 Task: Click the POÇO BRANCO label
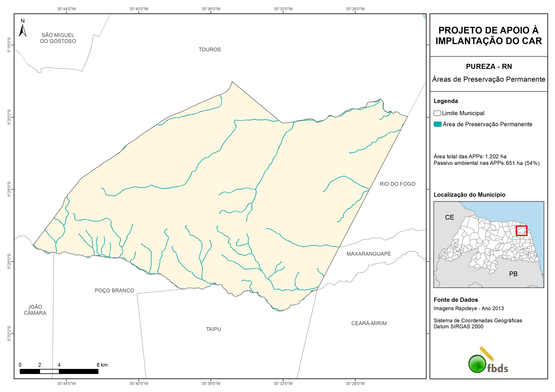pyautogui.click(x=114, y=290)
